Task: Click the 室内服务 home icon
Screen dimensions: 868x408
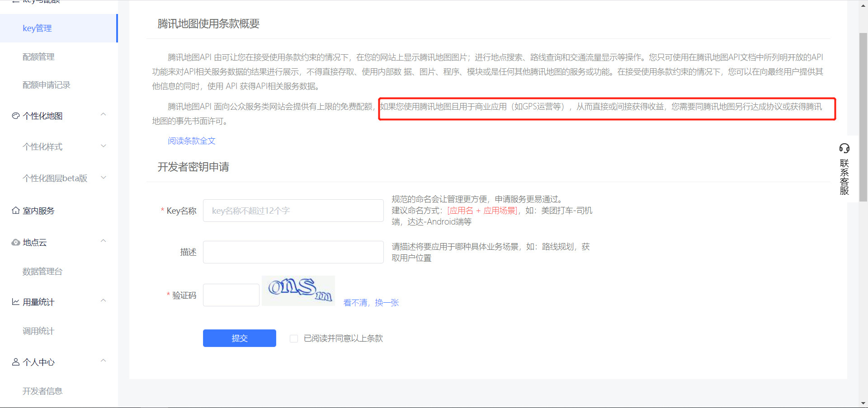Action: [16, 211]
